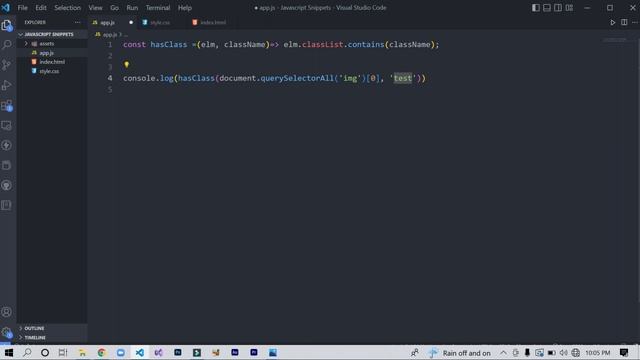Open Task View on the taskbar
Image resolution: width=640 pixels, height=360 pixels.
[62, 352]
